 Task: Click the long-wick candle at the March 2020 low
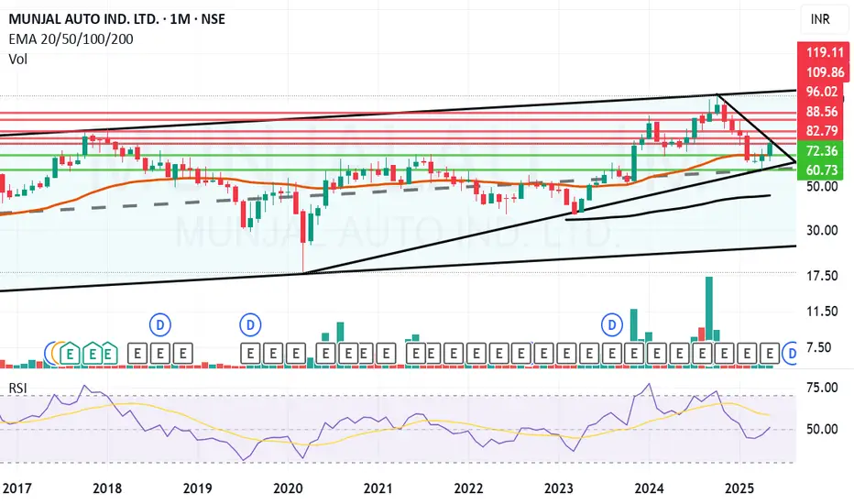303,240
